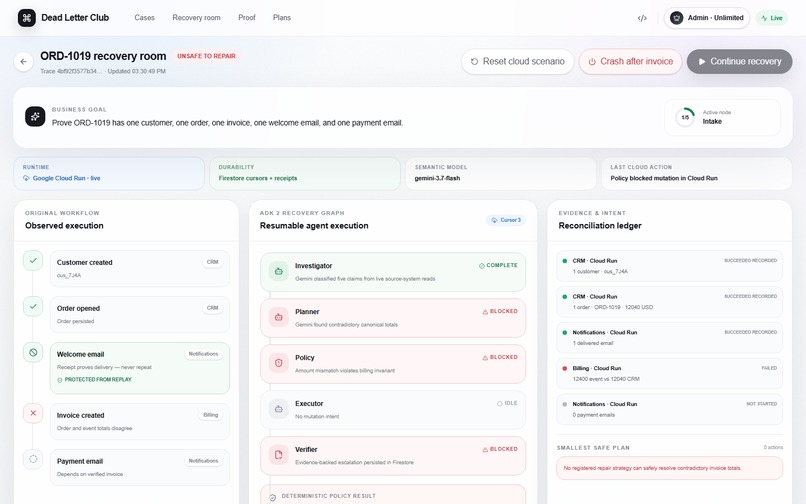Click the Payment email pending circle icon
The width and height of the screenshot is (806, 504).
click(x=33, y=459)
